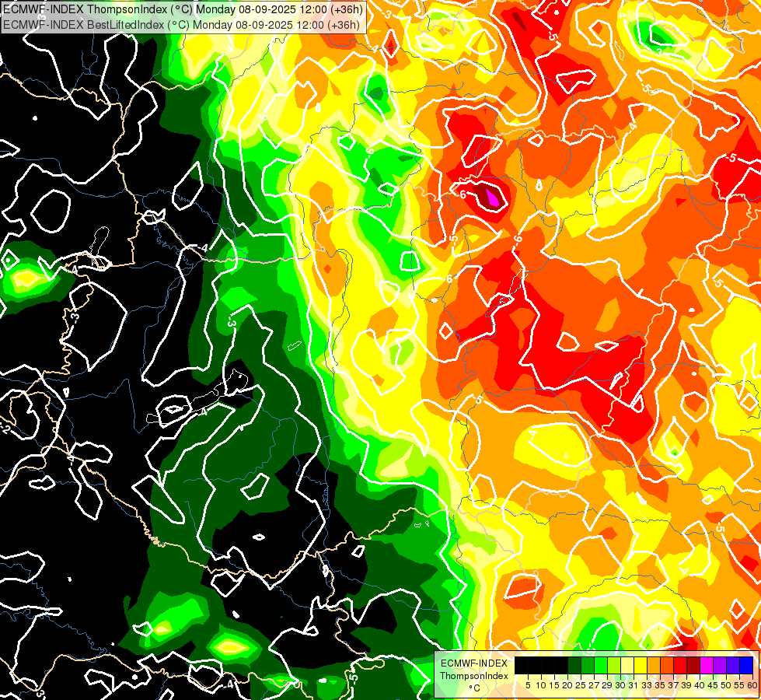
Task: Click legend scale value 50
Action: [x=727, y=685]
